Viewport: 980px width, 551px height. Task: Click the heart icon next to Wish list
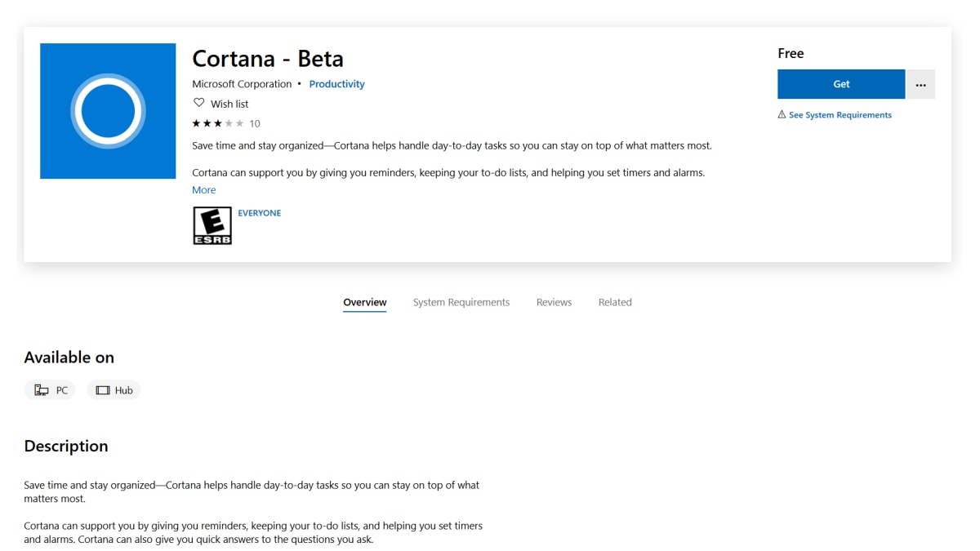[198, 102]
